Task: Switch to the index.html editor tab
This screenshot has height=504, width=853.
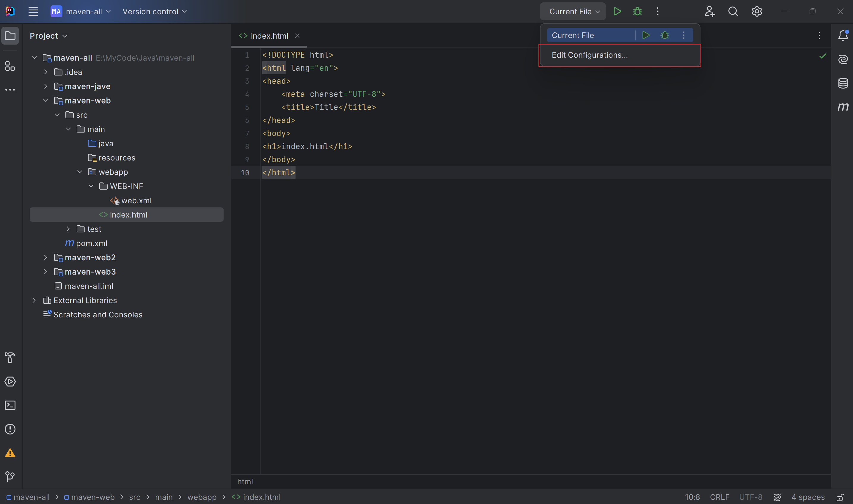Action: 269,35
